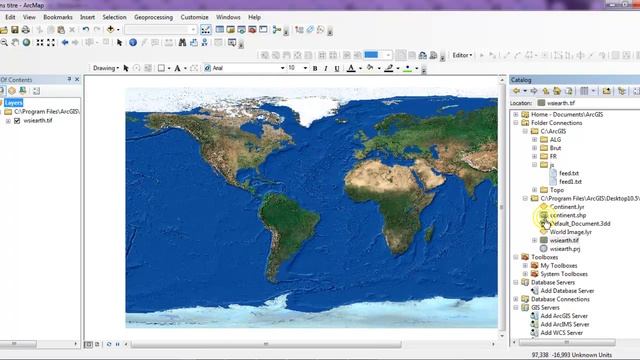This screenshot has width=640, height=360.
Task: Click the Go To XY icon
Action: click(204, 42)
